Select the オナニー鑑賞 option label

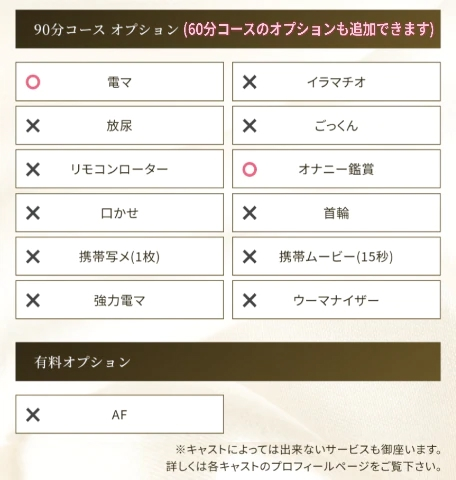click(x=336, y=169)
